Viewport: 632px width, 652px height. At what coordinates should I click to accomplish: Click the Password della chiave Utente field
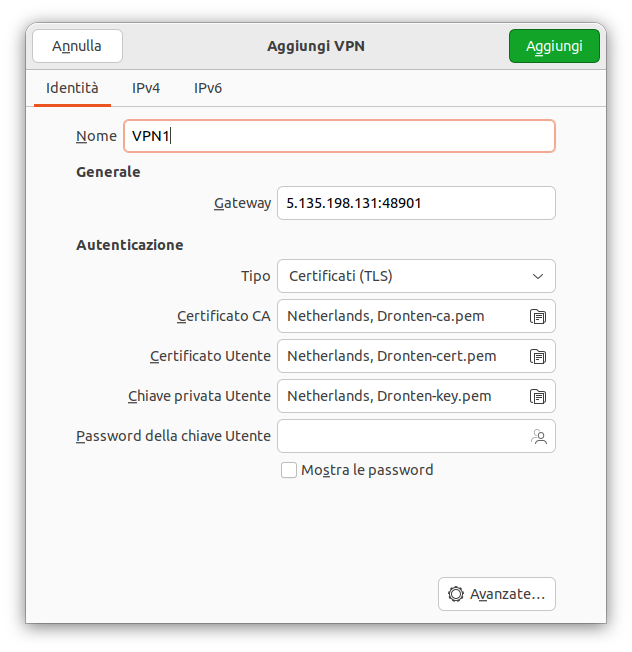(416, 436)
